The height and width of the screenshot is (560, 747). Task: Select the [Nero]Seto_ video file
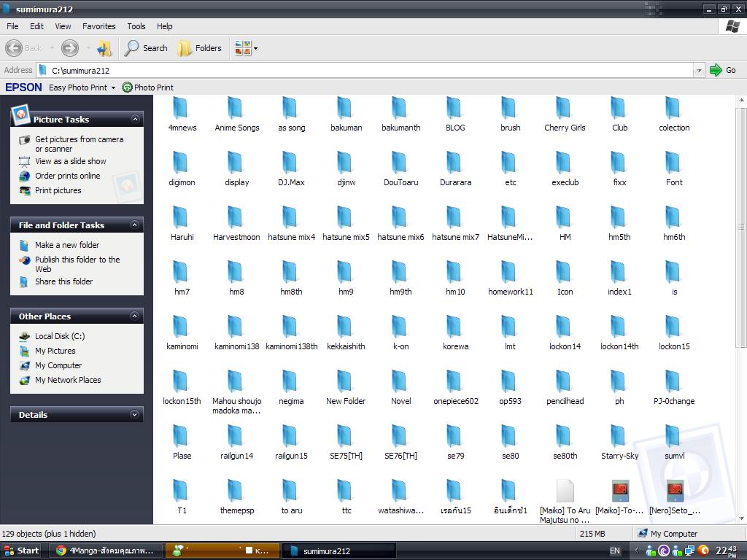point(675,497)
